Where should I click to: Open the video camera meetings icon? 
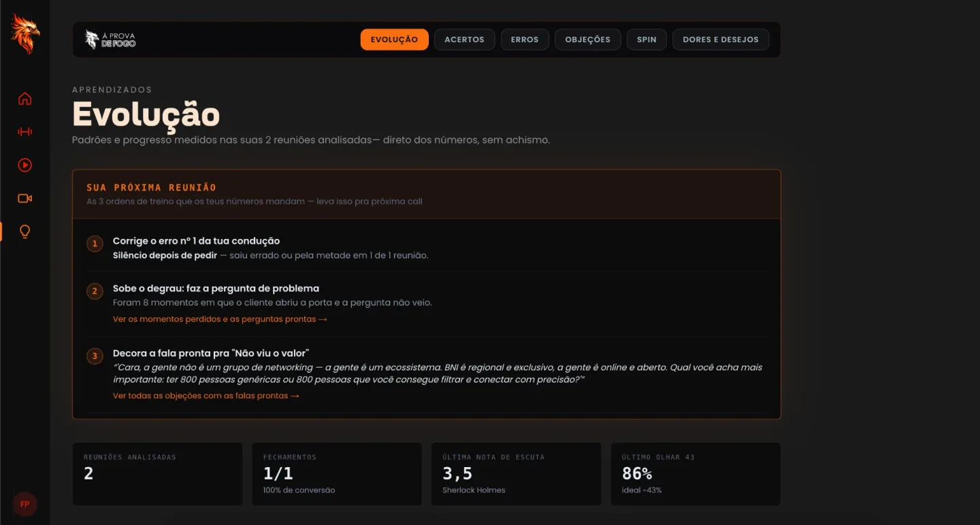pos(24,198)
